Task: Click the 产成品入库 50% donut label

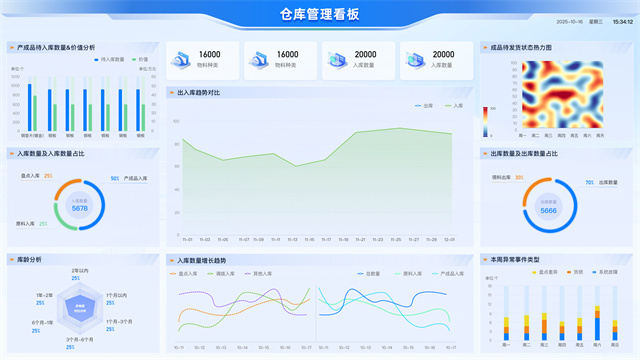Action: pyautogui.click(x=129, y=178)
